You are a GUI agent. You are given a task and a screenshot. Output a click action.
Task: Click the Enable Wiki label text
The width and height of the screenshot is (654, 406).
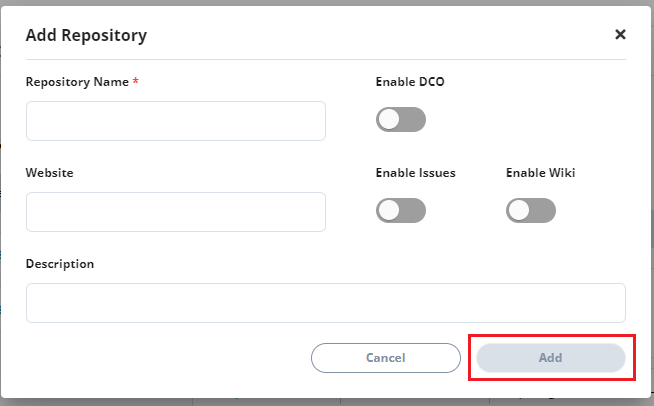click(x=541, y=173)
